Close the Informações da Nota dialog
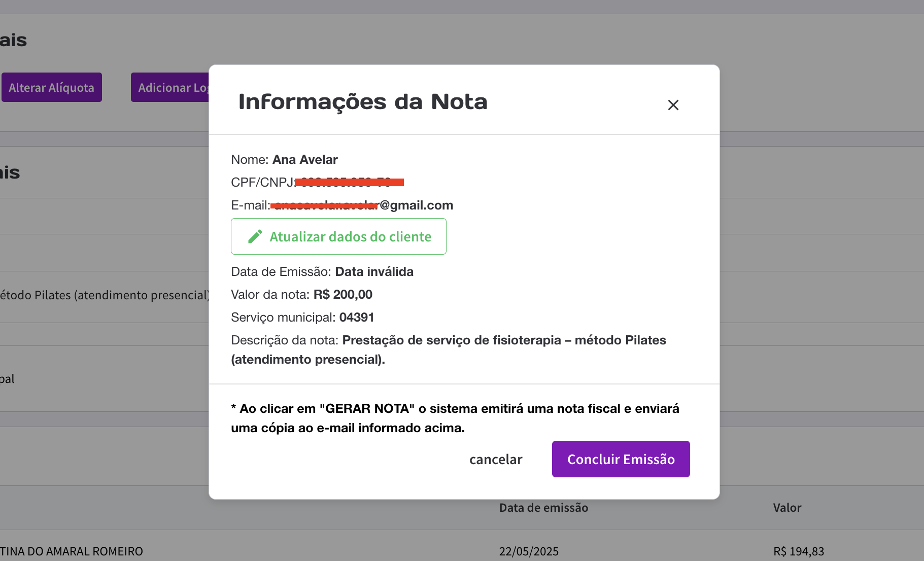 (x=673, y=105)
